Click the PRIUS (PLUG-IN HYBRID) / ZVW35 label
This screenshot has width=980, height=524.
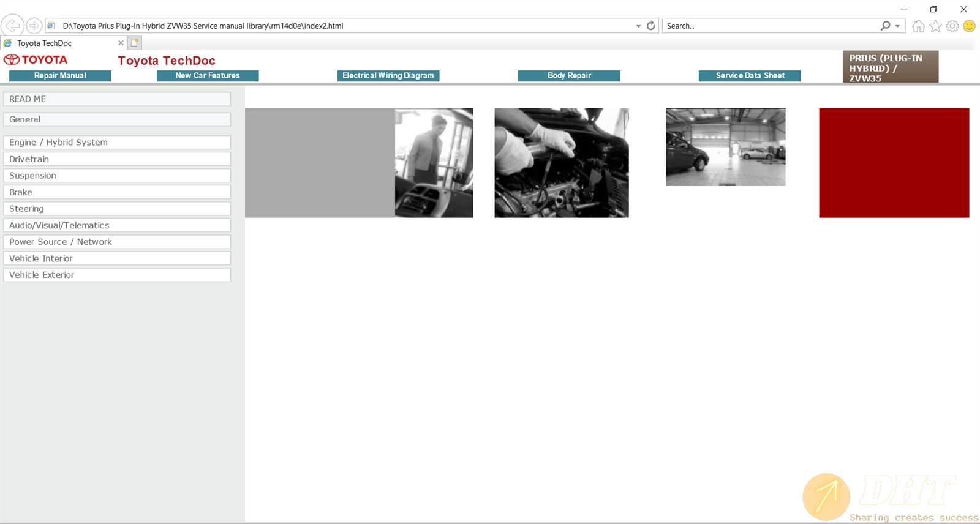(x=891, y=67)
